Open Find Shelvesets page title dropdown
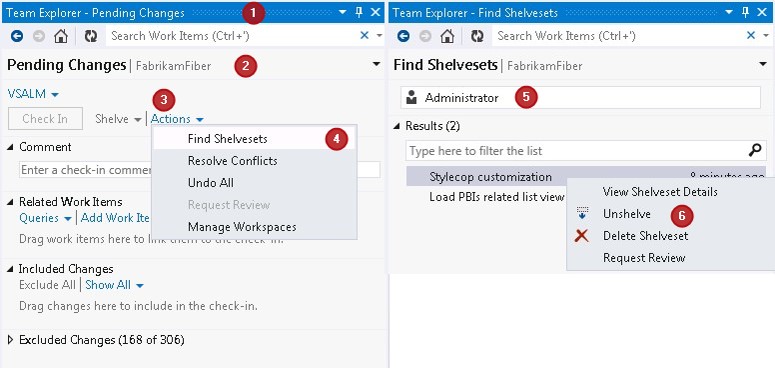Screen dimensions: 775x370 (763, 64)
